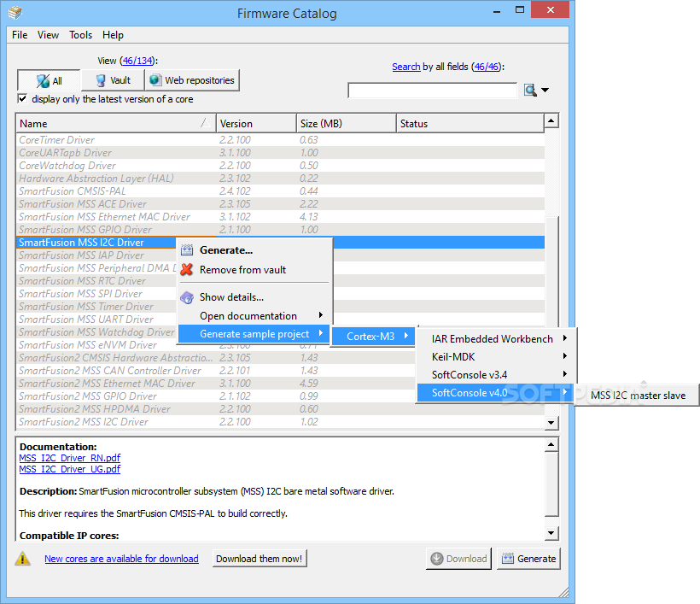The image size is (700, 604).
Task: Click the search magnifier icon
Action: tap(530, 91)
